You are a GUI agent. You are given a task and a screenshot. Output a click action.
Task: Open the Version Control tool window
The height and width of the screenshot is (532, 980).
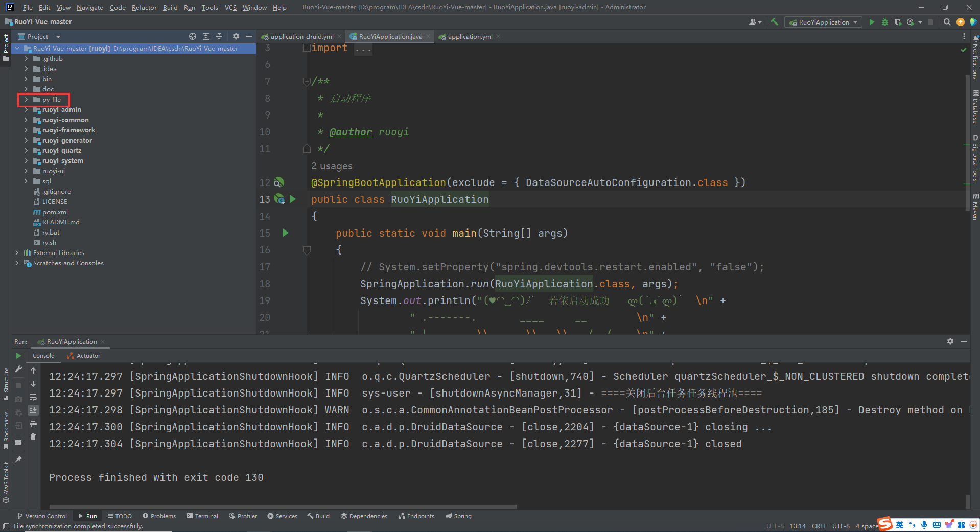coord(42,516)
